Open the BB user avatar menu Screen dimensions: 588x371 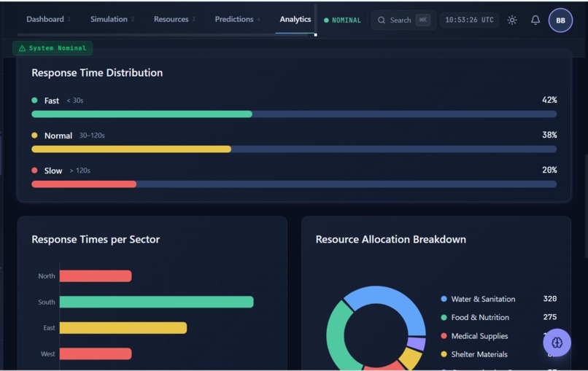(x=560, y=20)
